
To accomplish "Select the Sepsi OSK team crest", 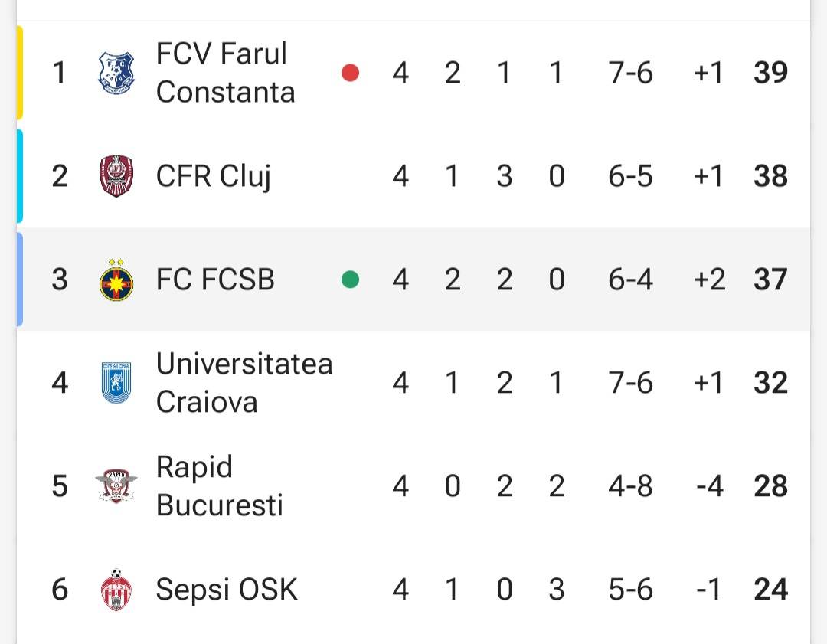I will click(116, 589).
